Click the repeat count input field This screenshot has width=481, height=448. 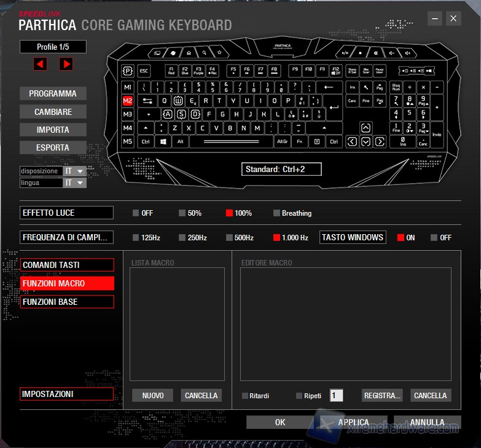click(x=336, y=396)
